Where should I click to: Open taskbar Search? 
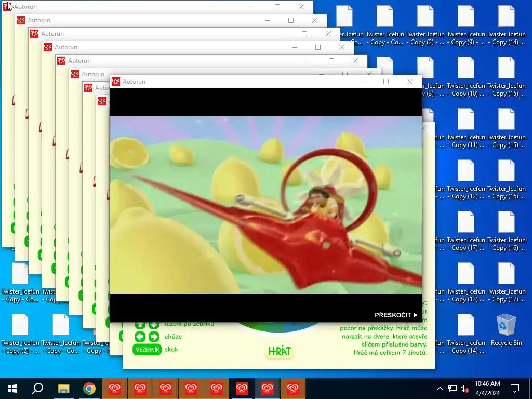37,389
